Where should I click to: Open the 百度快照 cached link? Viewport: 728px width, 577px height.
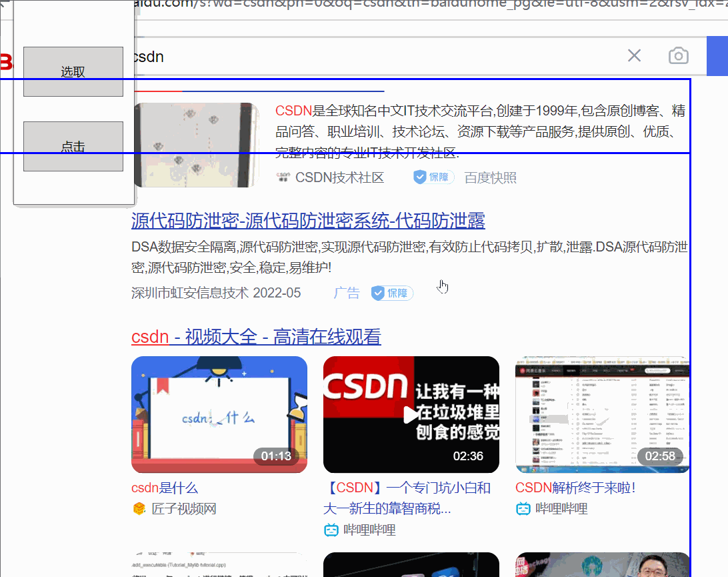click(490, 177)
